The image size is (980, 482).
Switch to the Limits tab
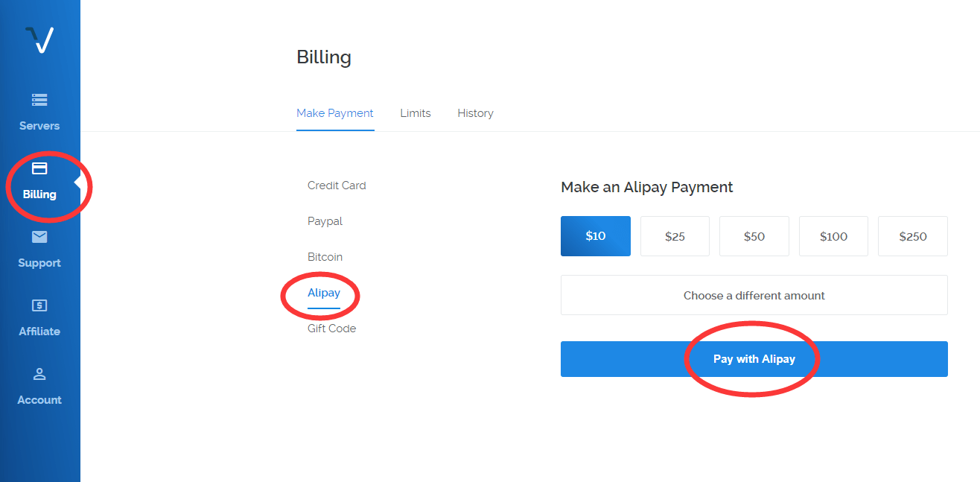click(x=416, y=113)
